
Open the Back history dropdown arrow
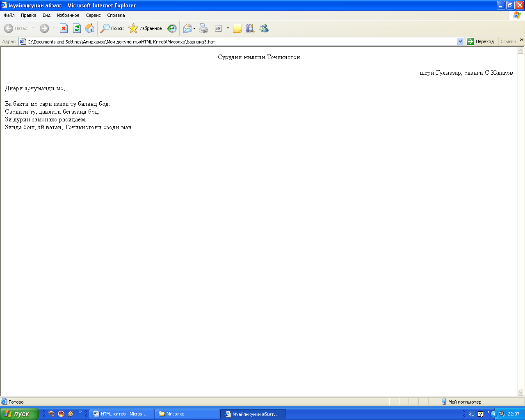pyautogui.click(x=33, y=28)
